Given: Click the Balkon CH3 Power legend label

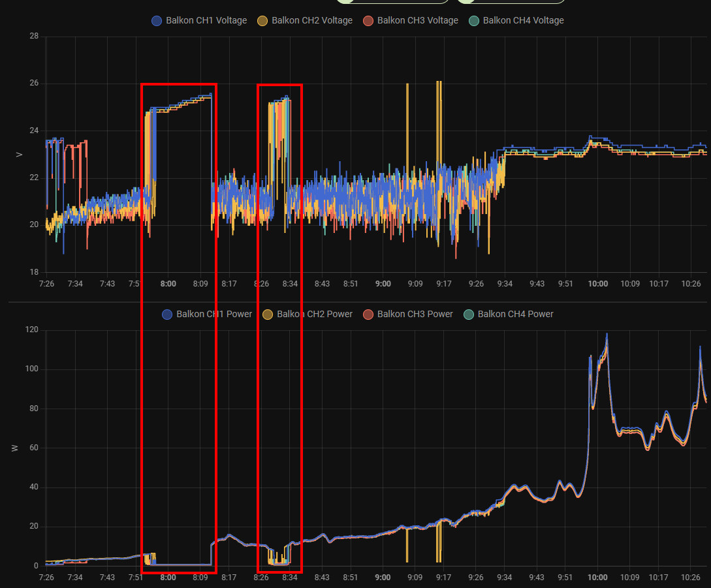Looking at the screenshot, I should click(415, 314).
